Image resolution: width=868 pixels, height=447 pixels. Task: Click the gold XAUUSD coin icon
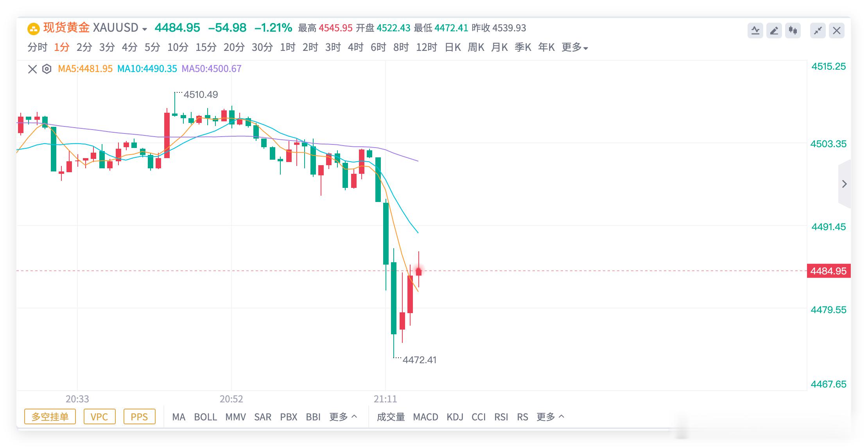click(34, 29)
